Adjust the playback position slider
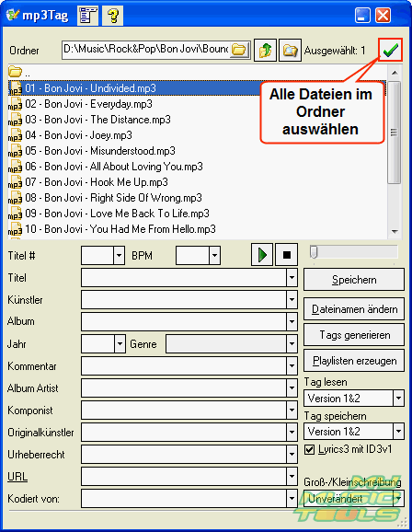This screenshot has height=532, width=412. [314, 252]
